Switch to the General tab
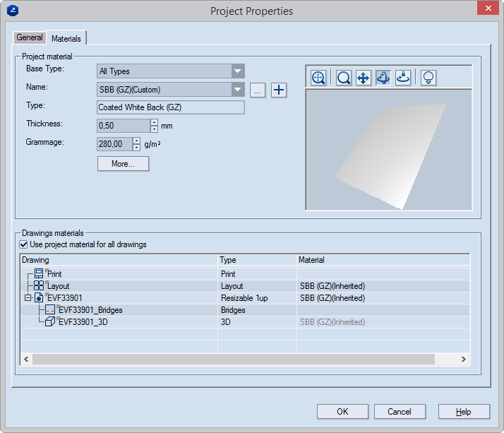 [x=30, y=37]
